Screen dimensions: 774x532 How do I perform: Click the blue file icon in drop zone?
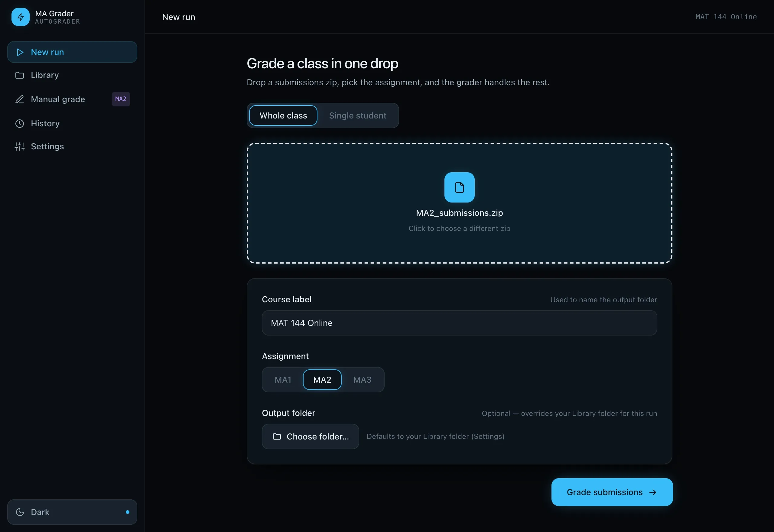[x=459, y=187]
